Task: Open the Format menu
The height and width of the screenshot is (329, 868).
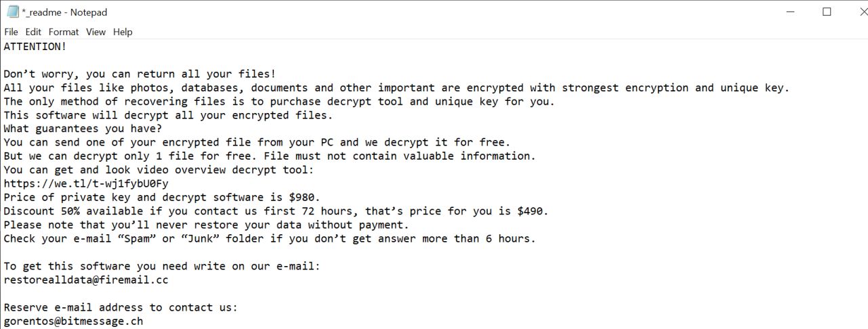Action: [64, 32]
